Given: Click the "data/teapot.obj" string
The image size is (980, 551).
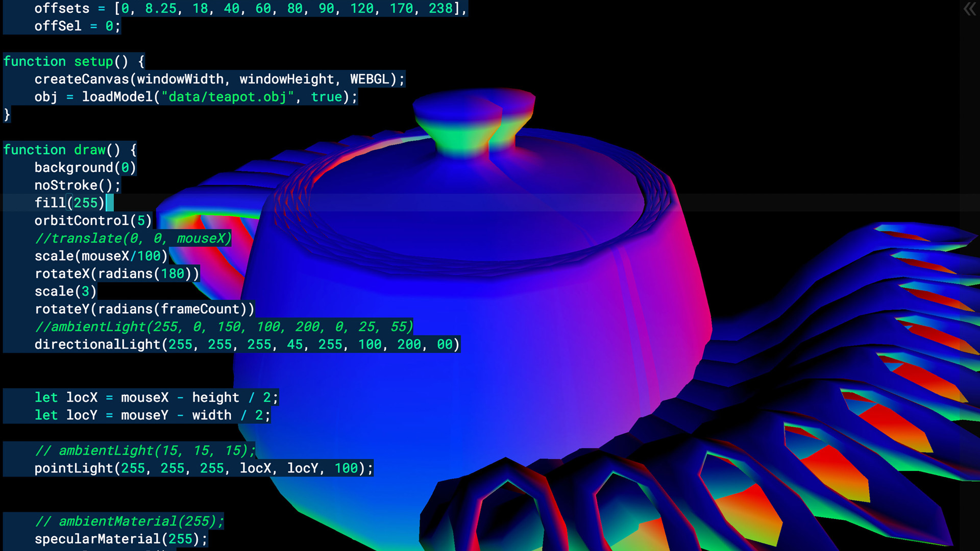Looking at the screenshot, I should pyautogui.click(x=228, y=97).
